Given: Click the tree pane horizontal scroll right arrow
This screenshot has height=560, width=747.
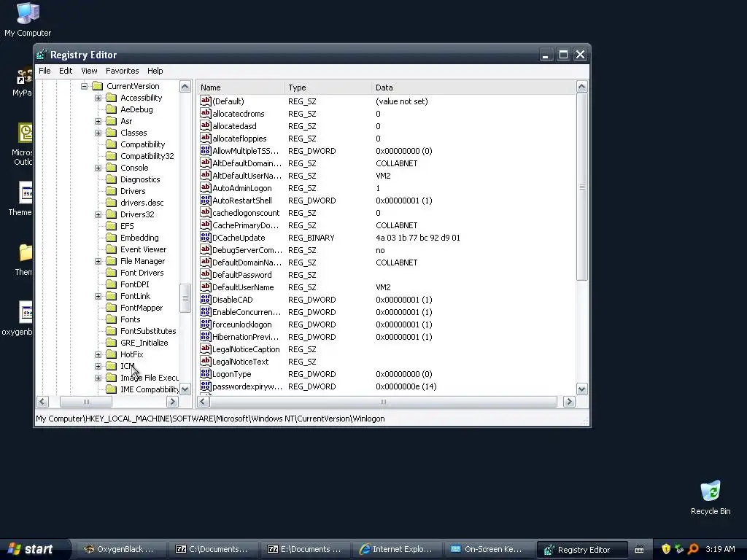Looking at the screenshot, I should click(x=172, y=402).
